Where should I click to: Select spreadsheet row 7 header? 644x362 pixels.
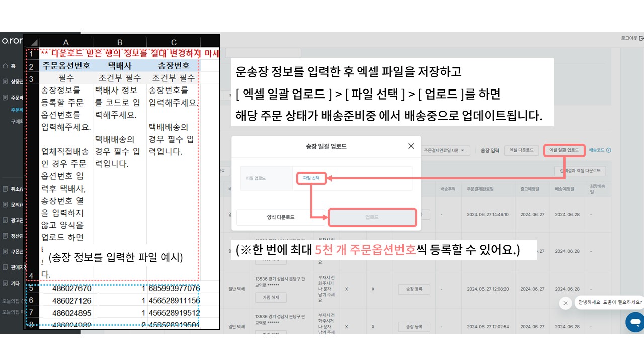[31, 312]
